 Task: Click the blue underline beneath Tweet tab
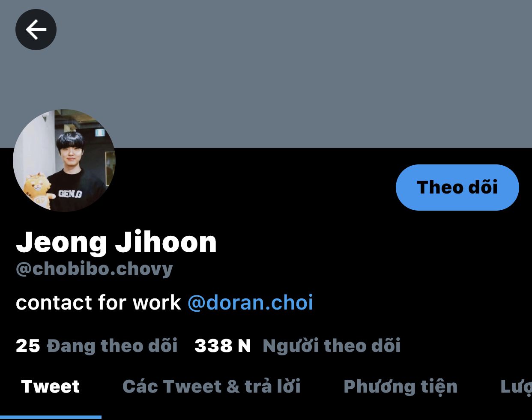point(51,417)
